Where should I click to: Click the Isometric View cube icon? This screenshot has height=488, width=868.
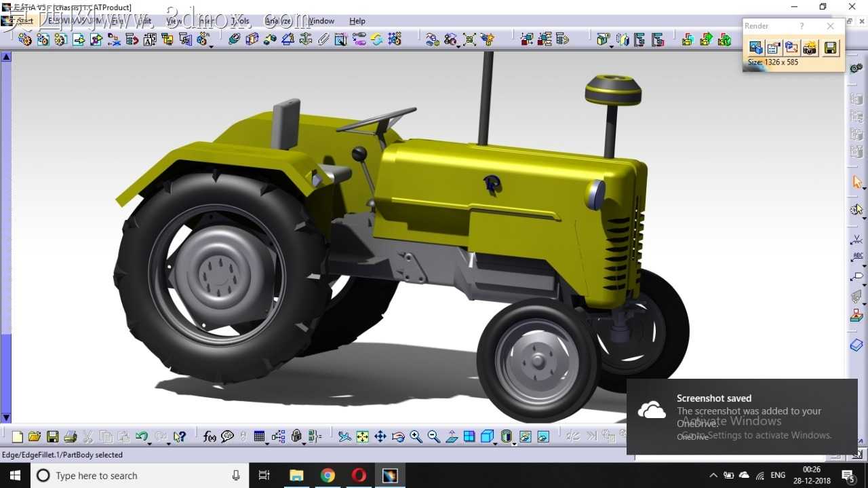click(x=486, y=436)
